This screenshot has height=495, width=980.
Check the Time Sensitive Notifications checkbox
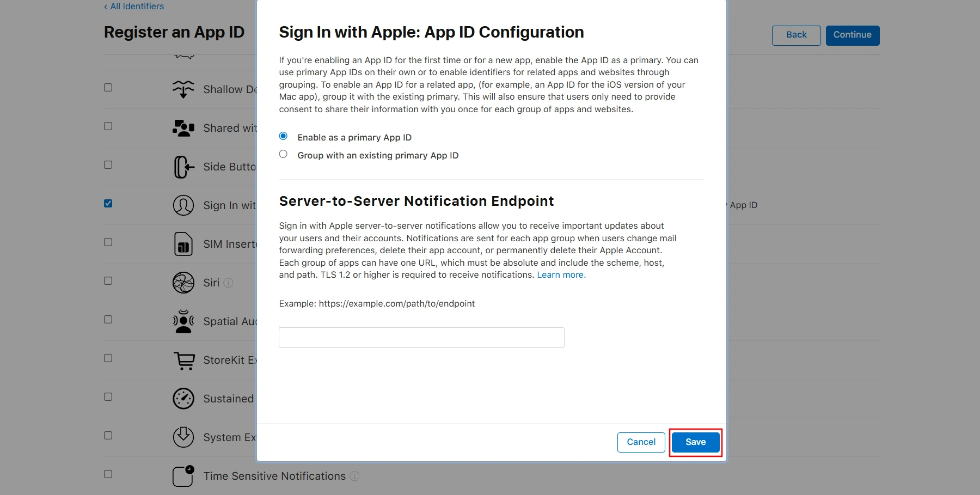point(108,474)
